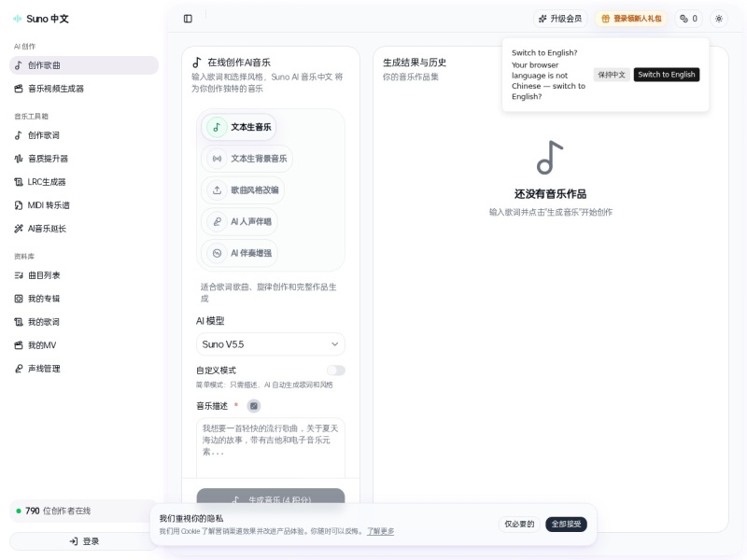Click the Suno 中文 logo
The image size is (747, 560).
click(x=41, y=19)
